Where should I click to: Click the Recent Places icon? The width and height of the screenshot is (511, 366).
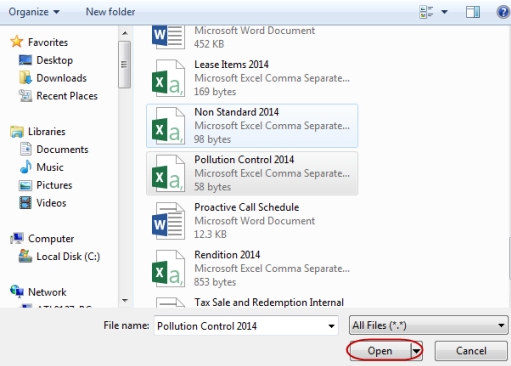25,96
